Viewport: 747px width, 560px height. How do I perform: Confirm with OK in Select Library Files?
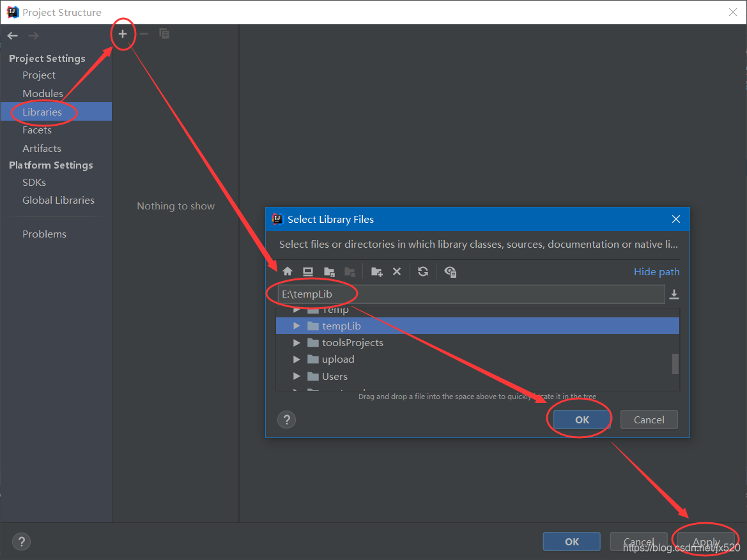click(x=582, y=420)
